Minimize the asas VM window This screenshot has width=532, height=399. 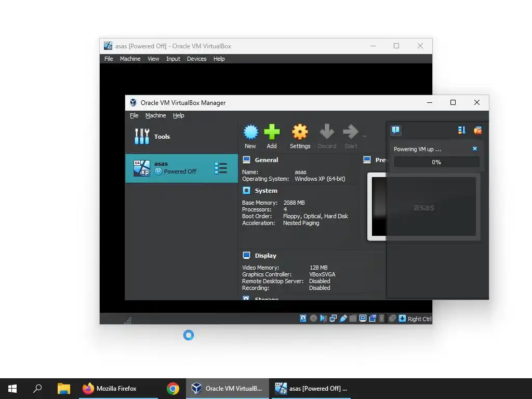[373, 46]
